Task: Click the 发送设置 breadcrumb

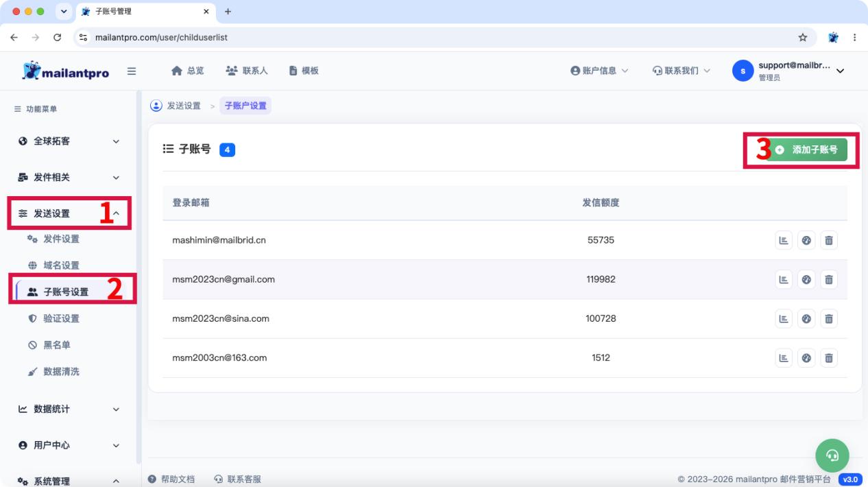Action: (x=184, y=106)
